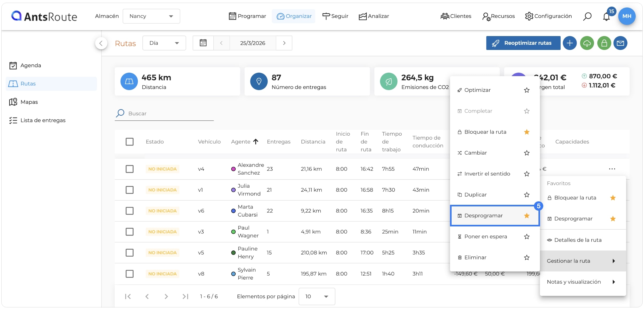Open the Elementos por página dropdown

(317, 296)
